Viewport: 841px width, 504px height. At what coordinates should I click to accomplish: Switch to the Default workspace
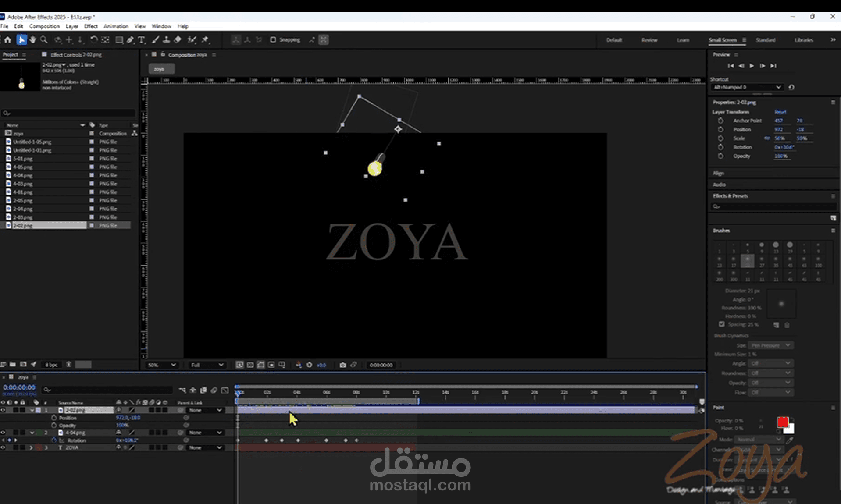pos(614,40)
